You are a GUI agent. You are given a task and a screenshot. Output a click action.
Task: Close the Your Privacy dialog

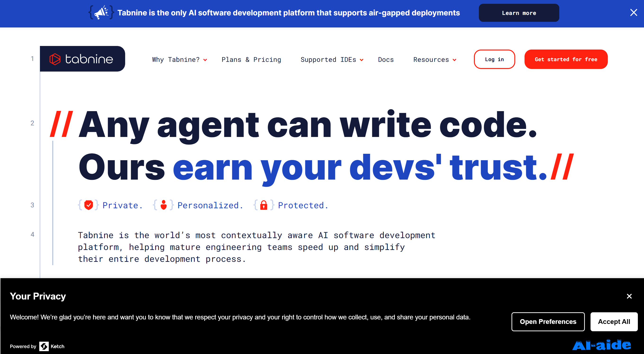click(629, 296)
